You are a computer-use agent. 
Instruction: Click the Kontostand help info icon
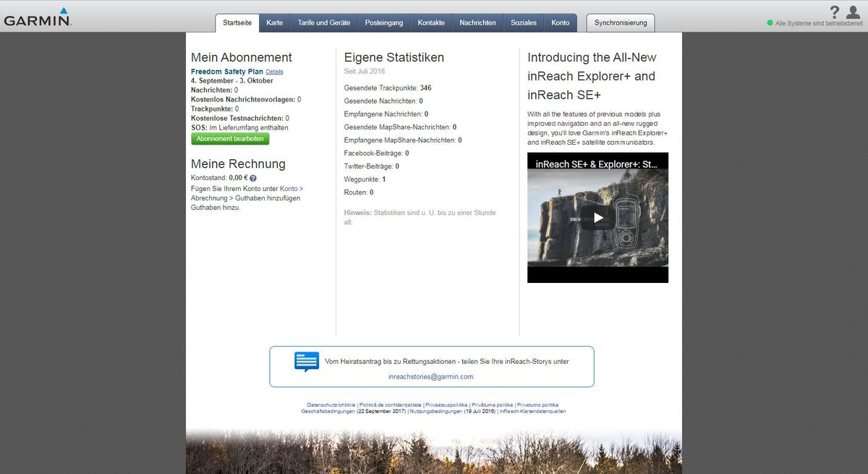pyautogui.click(x=253, y=177)
